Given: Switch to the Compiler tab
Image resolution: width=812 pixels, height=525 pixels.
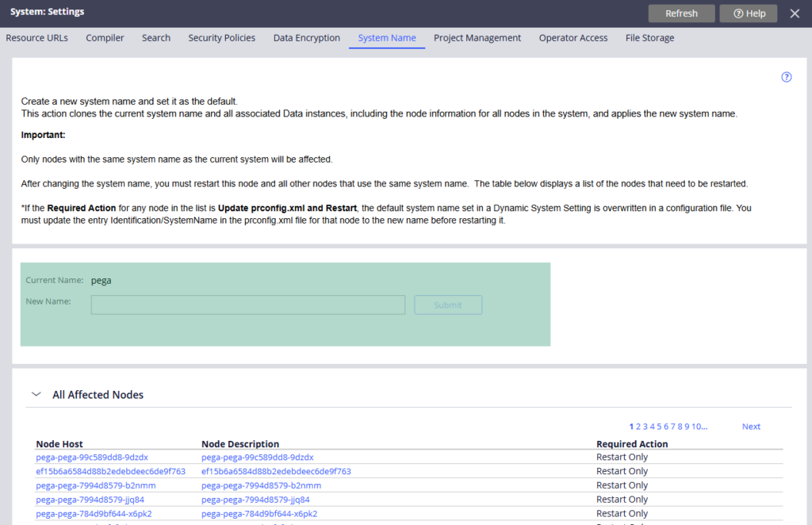Looking at the screenshot, I should point(105,38).
